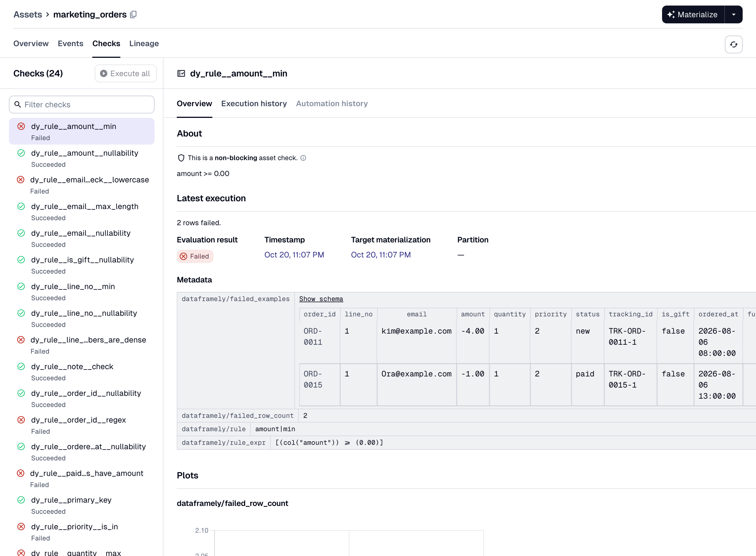Focus the Filter checks input field

coord(82,105)
